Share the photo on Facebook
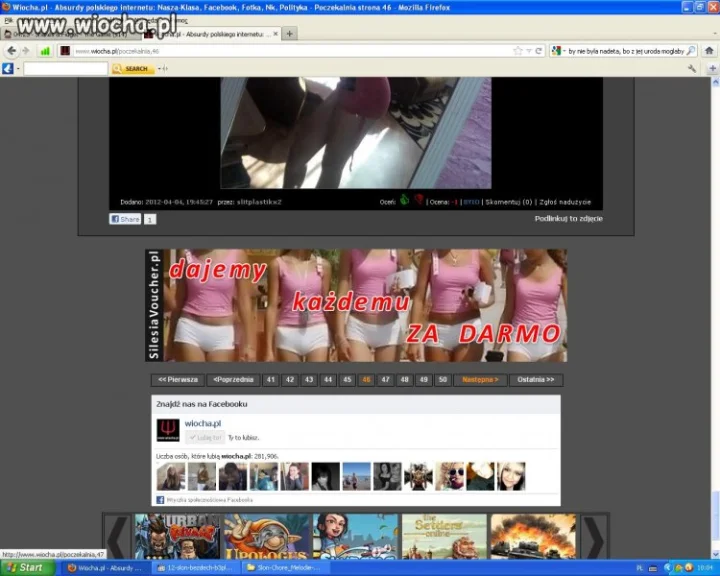 pyautogui.click(x=125, y=219)
